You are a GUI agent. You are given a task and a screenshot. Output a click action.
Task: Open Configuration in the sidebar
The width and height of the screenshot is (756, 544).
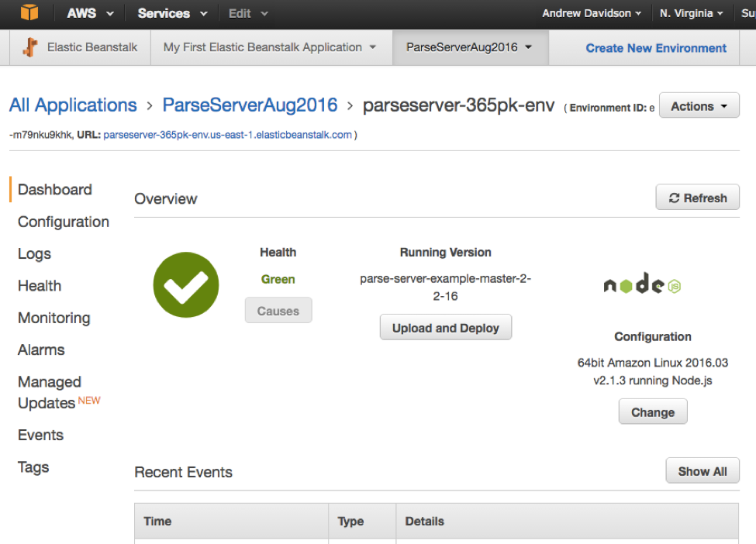(x=64, y=222)
